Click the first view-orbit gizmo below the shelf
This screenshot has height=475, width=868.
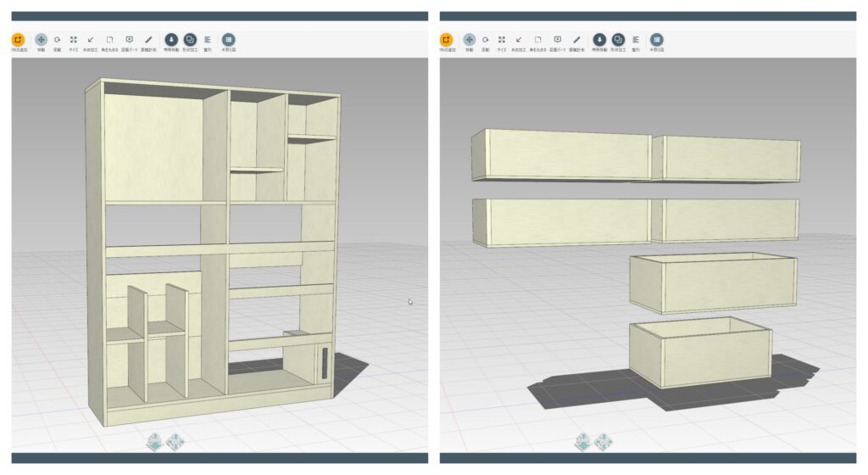[157, 441]
